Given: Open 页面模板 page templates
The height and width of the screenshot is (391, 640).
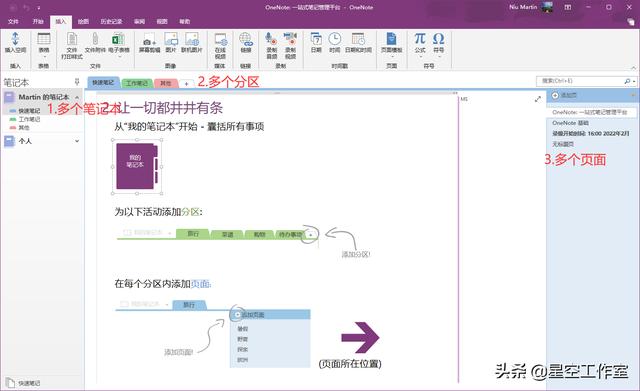Looking at the screenshot, I should pos(391,39).
